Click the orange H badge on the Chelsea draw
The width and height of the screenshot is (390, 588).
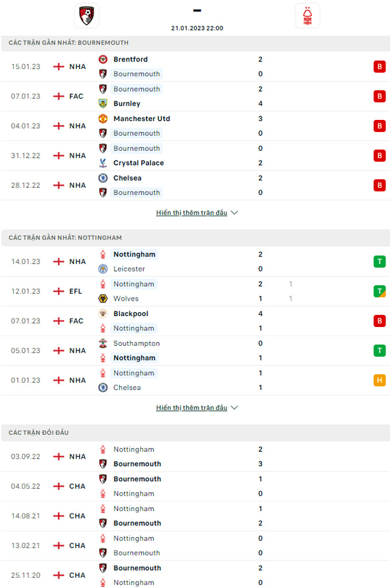coord(379,380)
